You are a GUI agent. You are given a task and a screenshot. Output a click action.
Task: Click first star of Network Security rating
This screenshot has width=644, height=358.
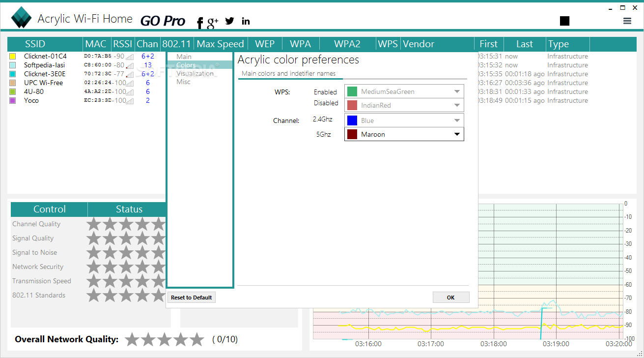[x=94, y=267]
